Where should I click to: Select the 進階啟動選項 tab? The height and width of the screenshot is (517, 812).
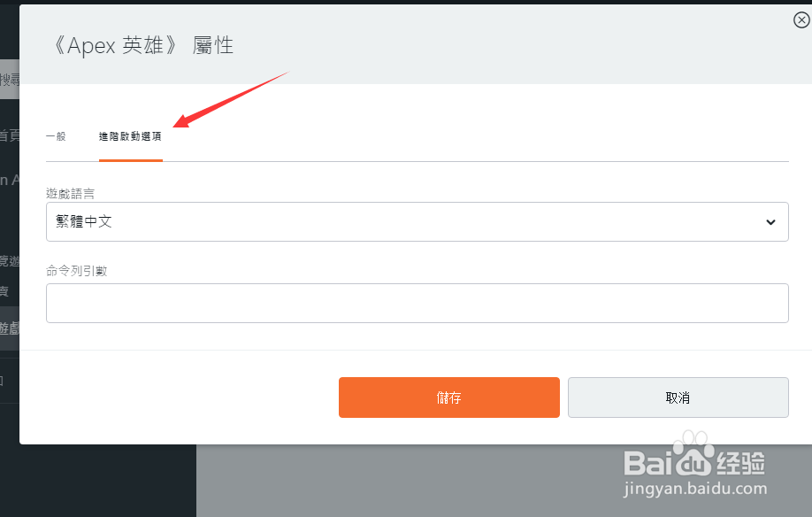tap(130, 136)
